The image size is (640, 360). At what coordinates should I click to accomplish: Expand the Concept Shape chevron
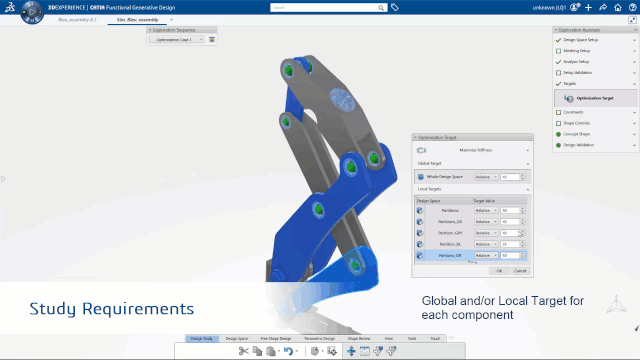(634, 134)
